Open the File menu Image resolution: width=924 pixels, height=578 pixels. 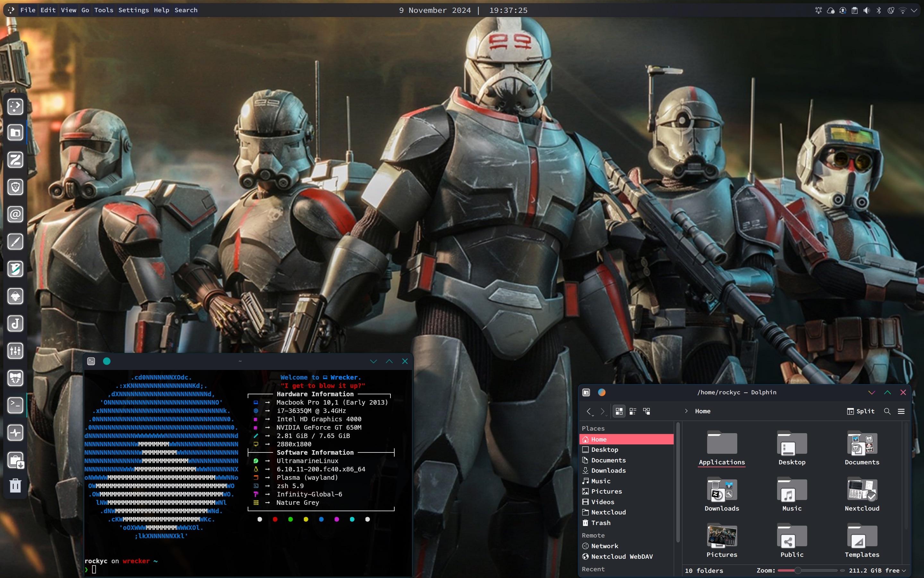tap(28, 10)
